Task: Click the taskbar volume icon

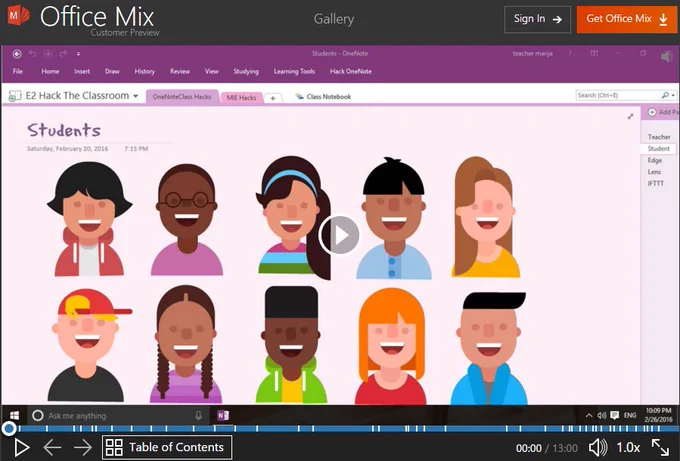Action: [602, 415]
